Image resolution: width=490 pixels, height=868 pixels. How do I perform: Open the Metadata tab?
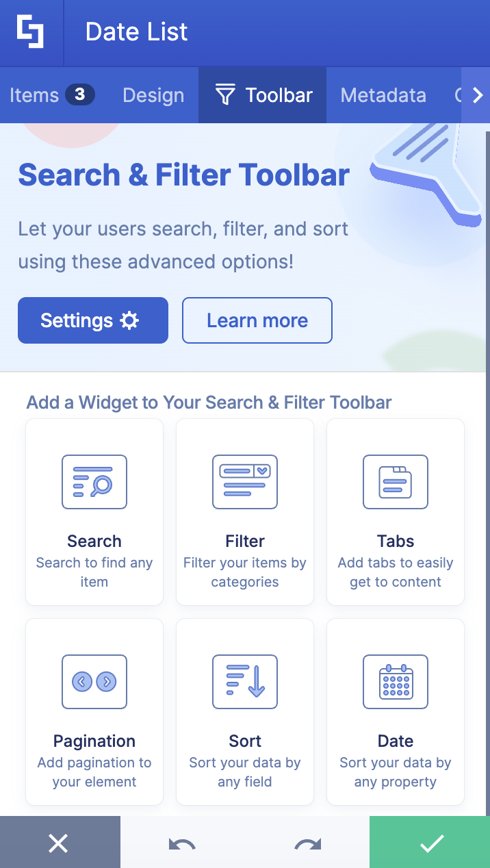click(383, 95)
